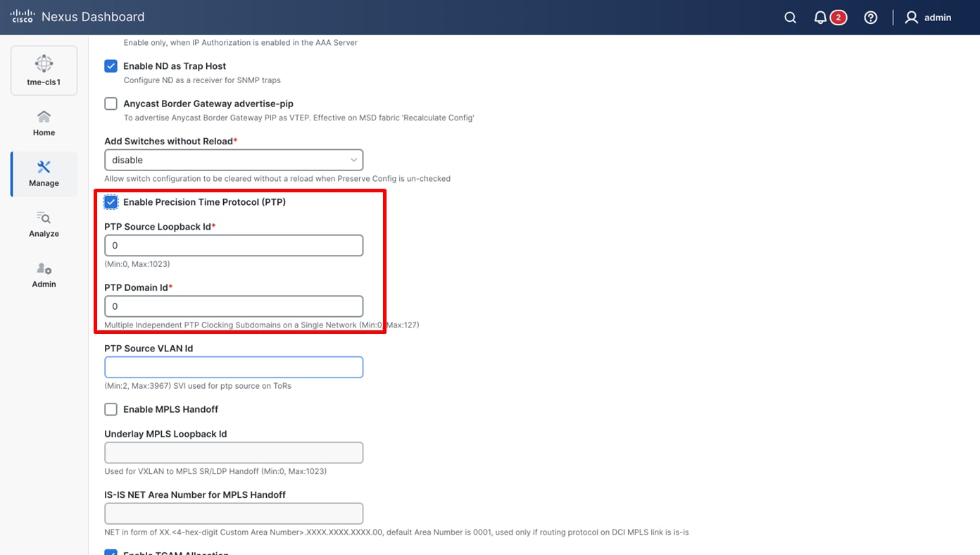
Task: Select the tme-cls1 cluster globe icon
Action: tap(44, 64)
